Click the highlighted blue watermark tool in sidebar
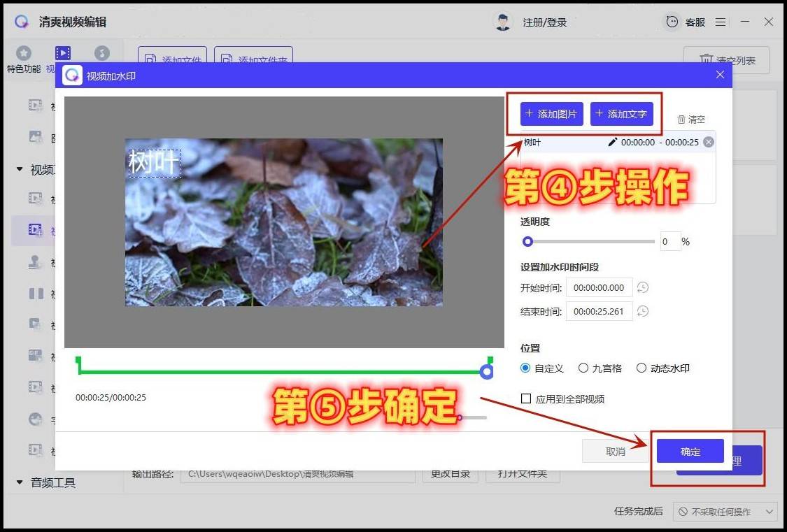 coord(36,230)
